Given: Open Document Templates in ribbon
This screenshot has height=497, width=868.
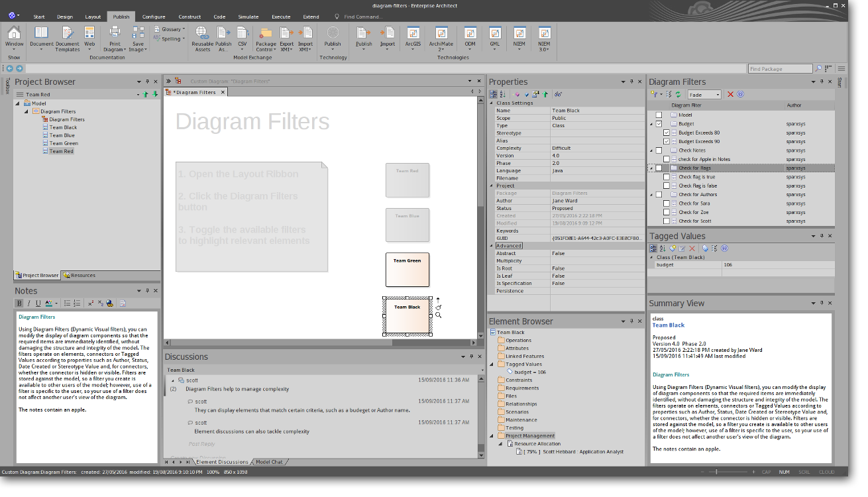Looking at the screenshot, I should coord(67,34).
